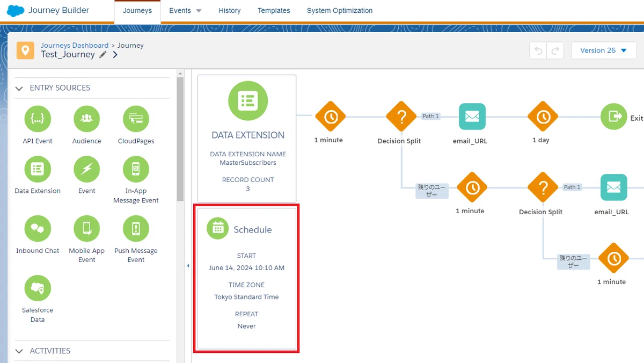The image size is (644, 363).
Task: Open the Events tab
Action: [x=180, y=11]
